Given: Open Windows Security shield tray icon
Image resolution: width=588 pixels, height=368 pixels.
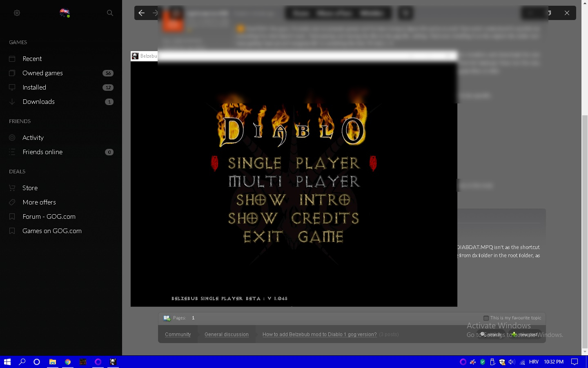Looking at the screenshot, I should pos(502,362).
